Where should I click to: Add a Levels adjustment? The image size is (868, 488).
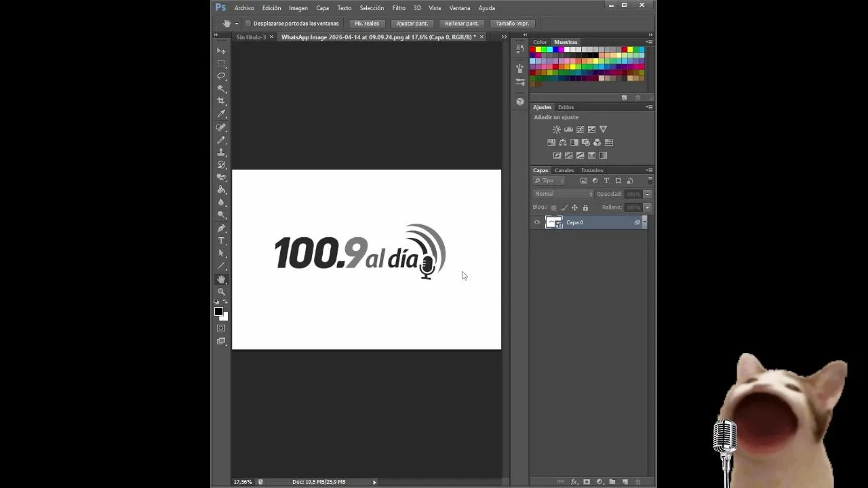click(568, 129)
